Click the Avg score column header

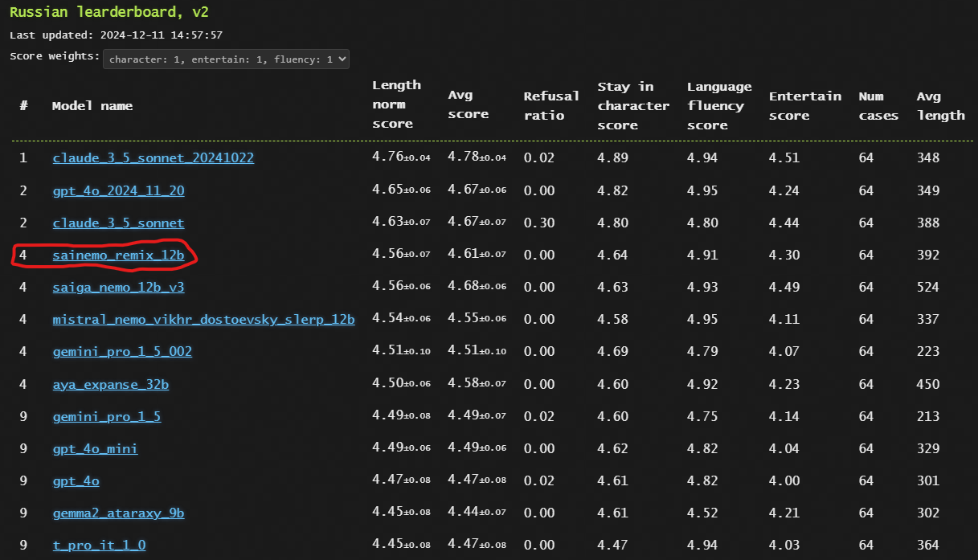468,104
